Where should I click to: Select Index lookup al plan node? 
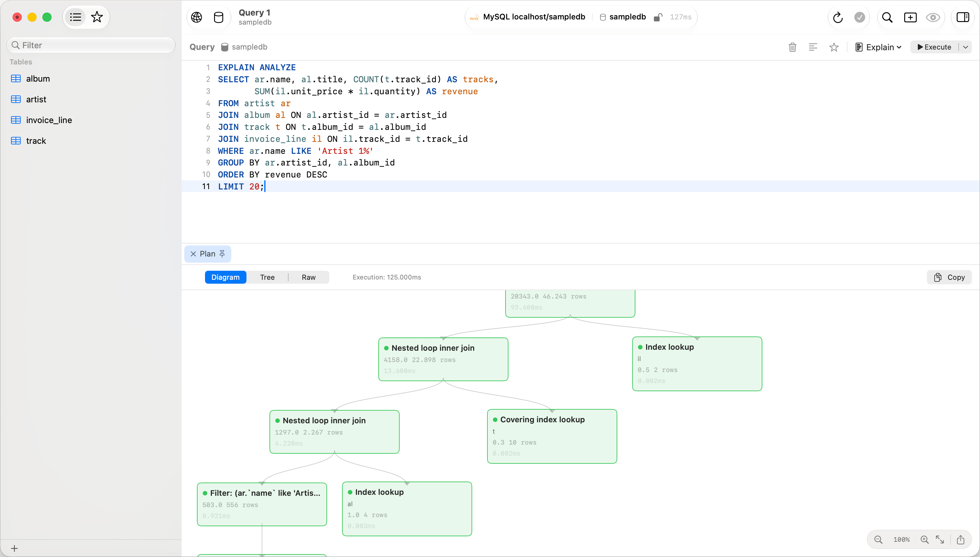click(x=407, y=509)
